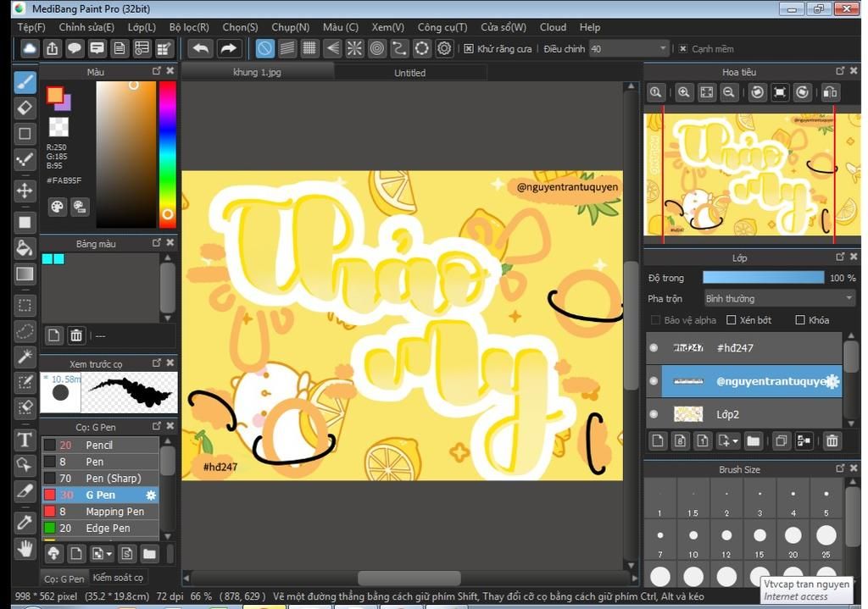Select the rectangular Select tool

tap(25, 305)
